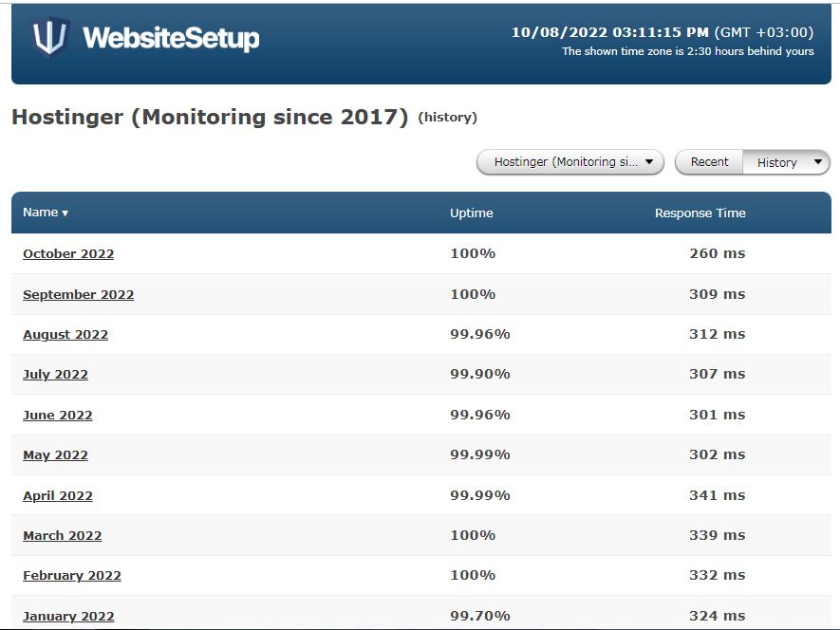Click the WebsiteSetup brand name text

pos(171,39)
